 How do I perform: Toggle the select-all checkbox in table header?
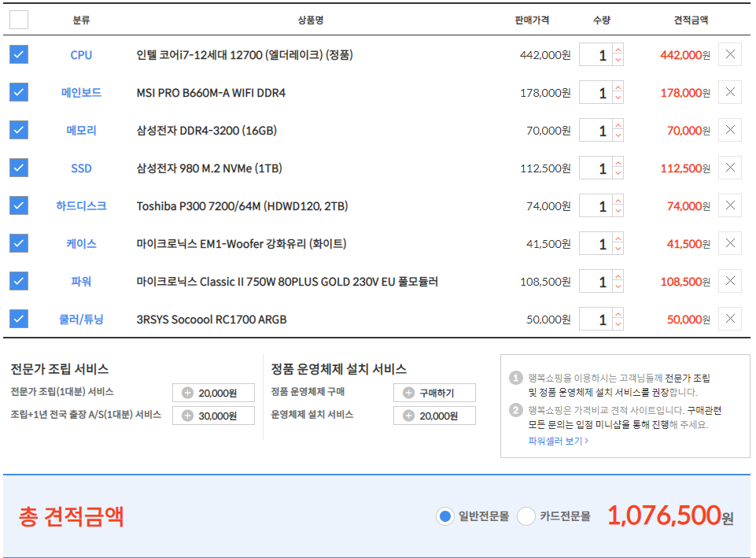[x=19, y=20]
